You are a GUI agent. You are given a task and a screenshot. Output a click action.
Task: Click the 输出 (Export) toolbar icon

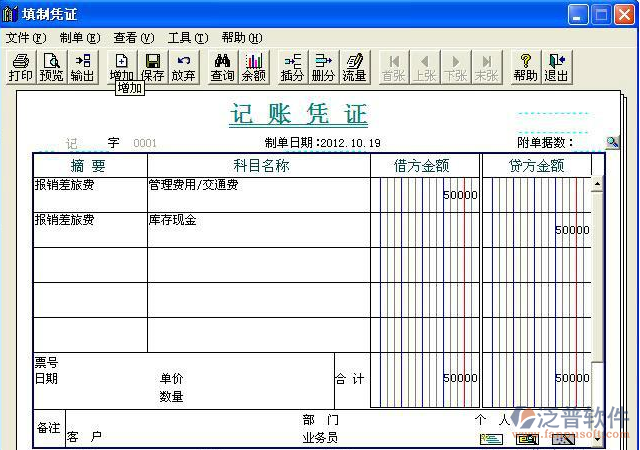(82, 67)
